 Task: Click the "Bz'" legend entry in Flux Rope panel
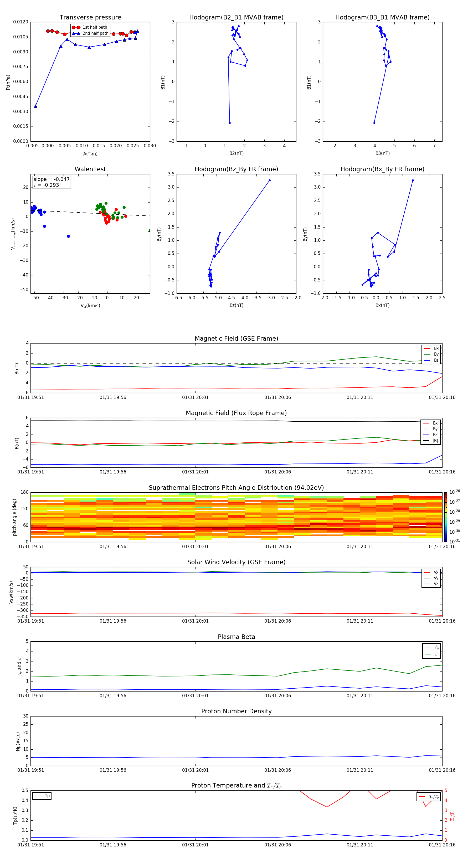click(x=431, y=435)
